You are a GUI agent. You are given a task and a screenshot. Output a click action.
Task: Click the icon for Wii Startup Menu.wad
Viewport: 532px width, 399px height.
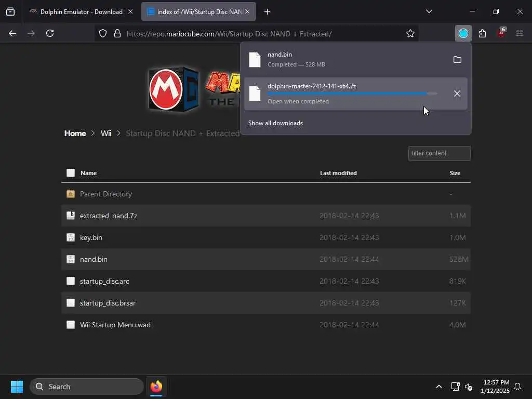tap(71, 325)
